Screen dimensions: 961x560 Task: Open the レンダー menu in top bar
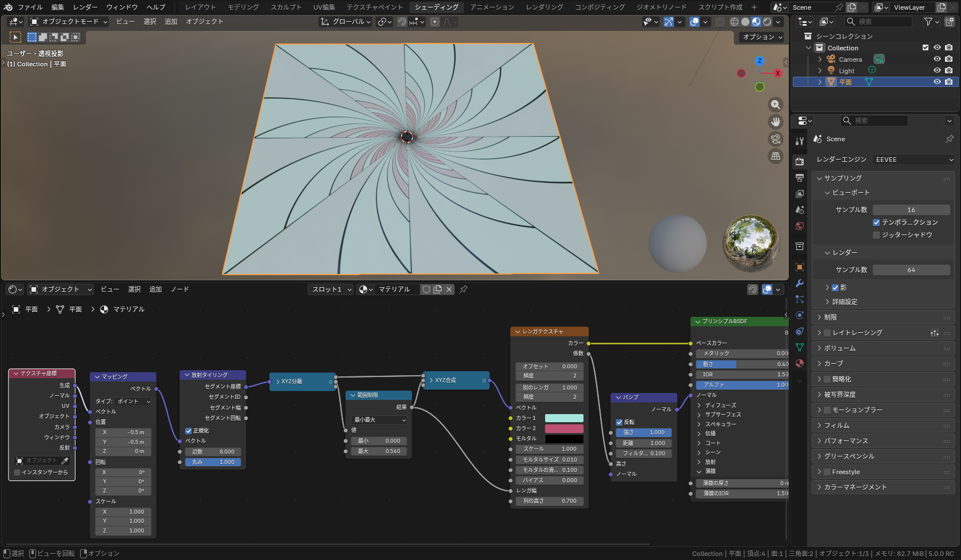pyautogui.click(x=85, y=7)
